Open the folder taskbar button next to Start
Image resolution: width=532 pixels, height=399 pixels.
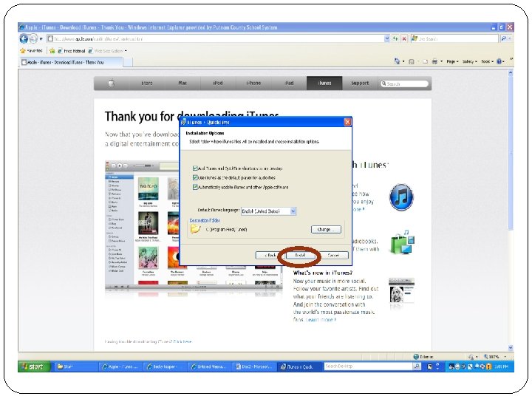click(75, 366)
